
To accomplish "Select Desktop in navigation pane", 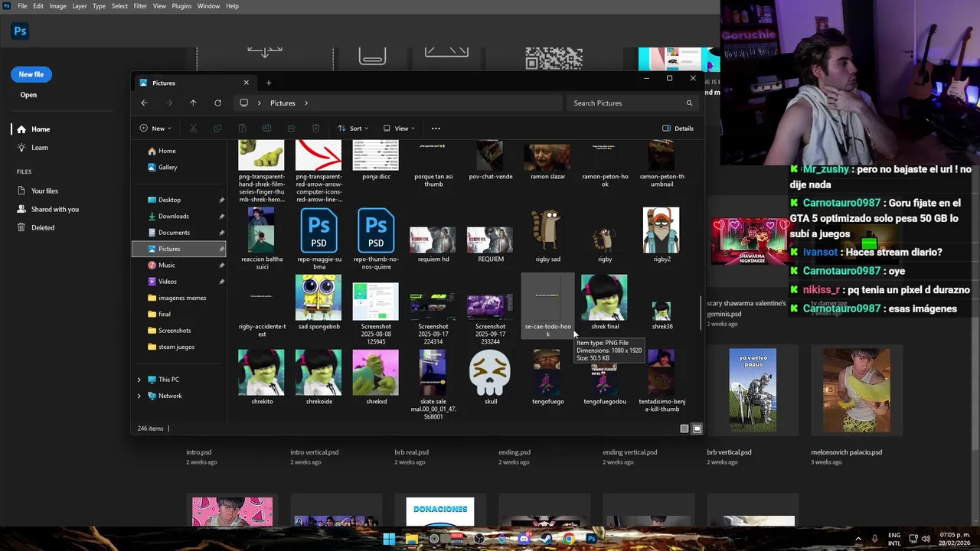I will [169, 200].
